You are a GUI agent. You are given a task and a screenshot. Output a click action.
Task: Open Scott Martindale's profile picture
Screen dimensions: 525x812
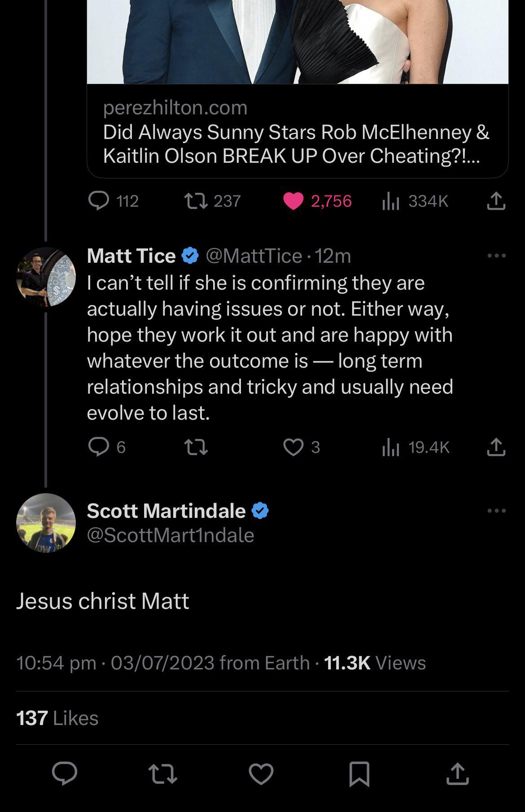46,523
